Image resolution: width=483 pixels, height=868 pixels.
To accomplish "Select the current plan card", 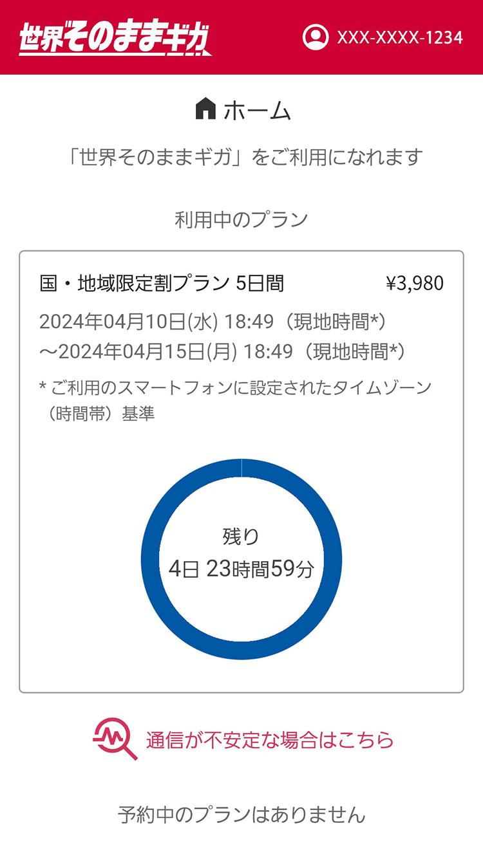I will pyautogui.click(x=241, y=472).
